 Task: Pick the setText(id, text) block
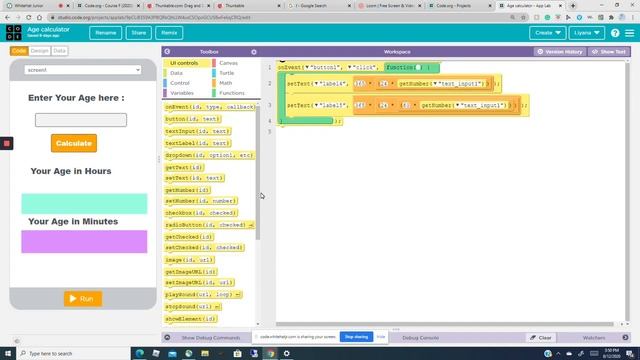194,178
